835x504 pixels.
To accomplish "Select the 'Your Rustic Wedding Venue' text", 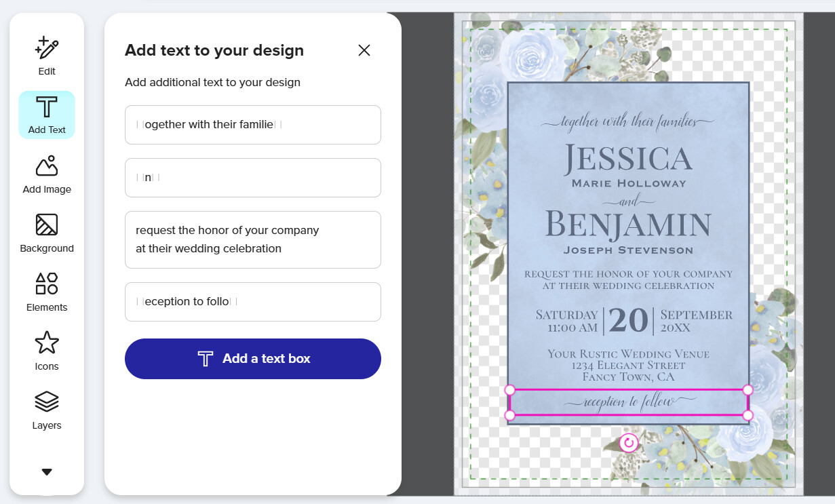I will pyautogui.click(x=628, y=354).
